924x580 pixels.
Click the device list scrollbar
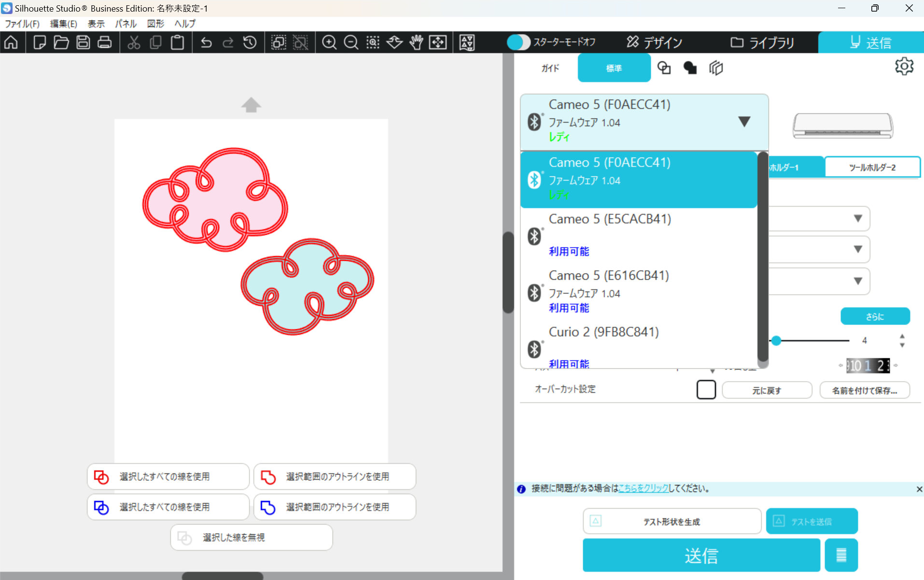[x=763, y=257]
